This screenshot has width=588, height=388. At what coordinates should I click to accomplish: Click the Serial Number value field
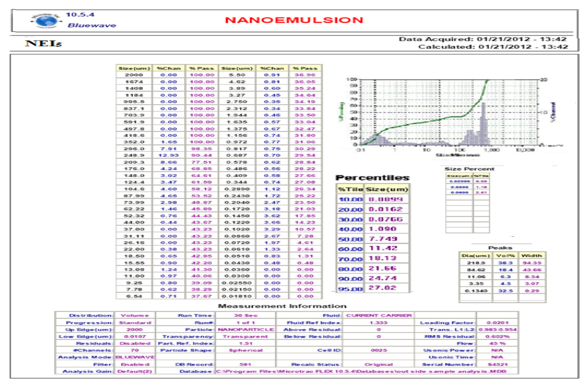[x=498, y=364]
